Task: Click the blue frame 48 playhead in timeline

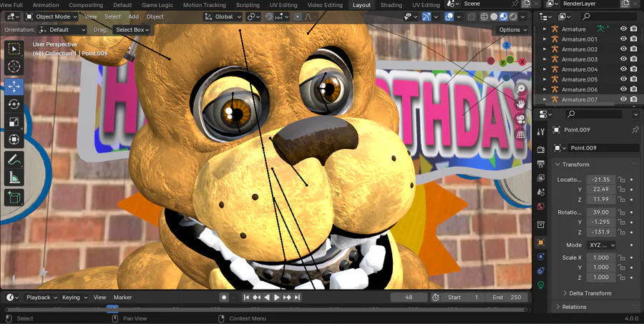Action: click(112, 309)
